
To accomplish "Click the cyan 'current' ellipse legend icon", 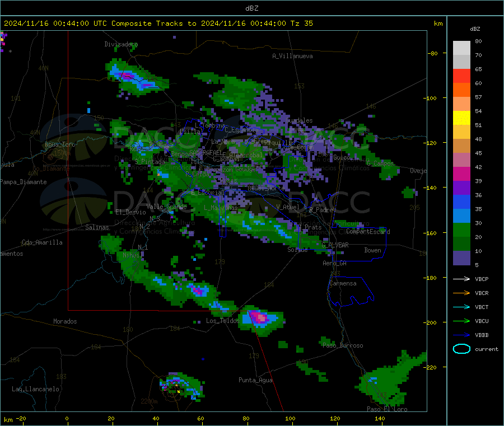I will point(461,349).
